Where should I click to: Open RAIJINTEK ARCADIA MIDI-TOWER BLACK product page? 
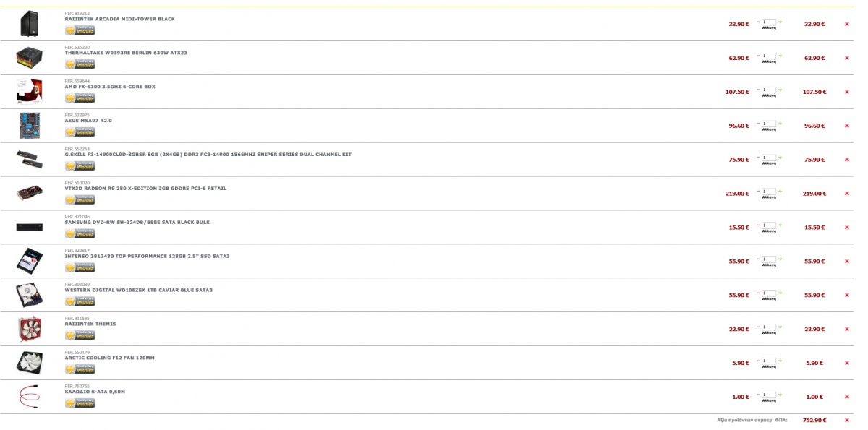tap(119, 19)
